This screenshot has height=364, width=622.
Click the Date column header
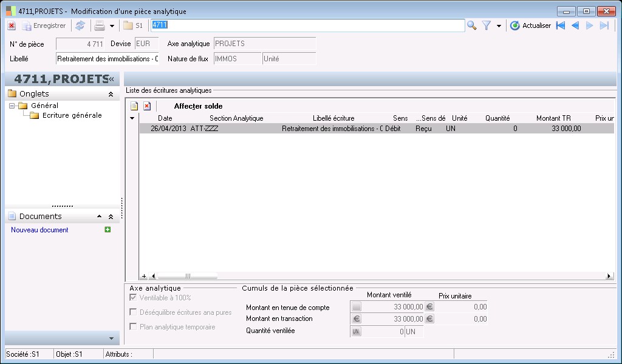(x=165, y=118)
